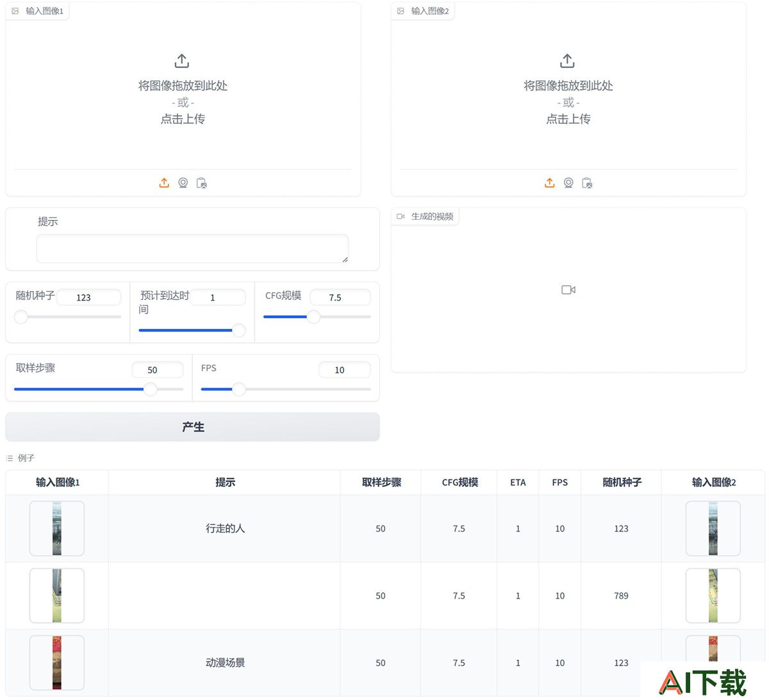Image resolution: width=769 pixels, height=700 pixels.
Task: Click the 输入图像2 drop area to upload
Action: coord(568,90)
